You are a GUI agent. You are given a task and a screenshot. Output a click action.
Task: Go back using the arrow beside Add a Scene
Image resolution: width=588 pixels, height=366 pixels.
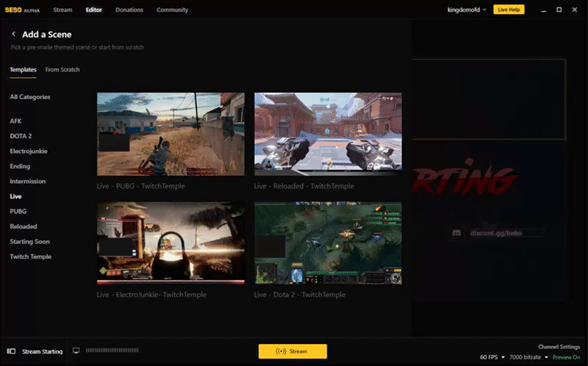[x=13, y=34]
